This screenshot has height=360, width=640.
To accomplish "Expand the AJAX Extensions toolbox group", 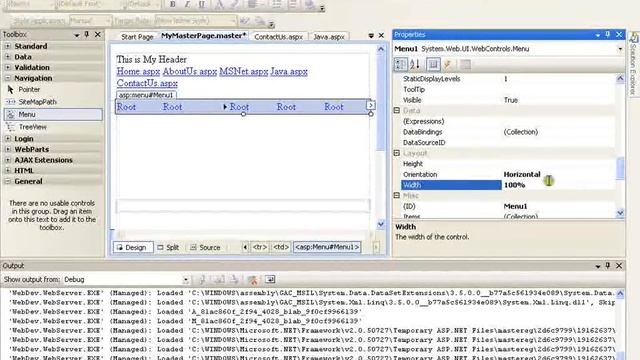I will pos(8,160).
